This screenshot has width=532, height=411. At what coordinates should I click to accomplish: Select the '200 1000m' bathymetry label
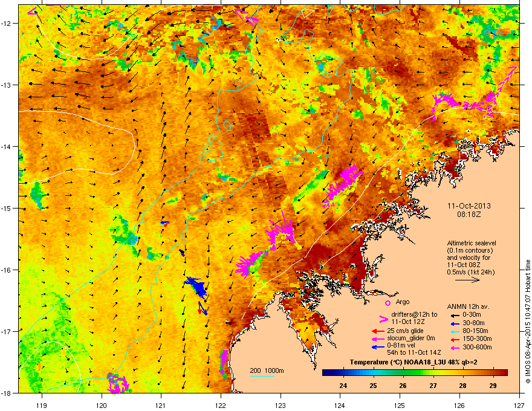[267, 371]
